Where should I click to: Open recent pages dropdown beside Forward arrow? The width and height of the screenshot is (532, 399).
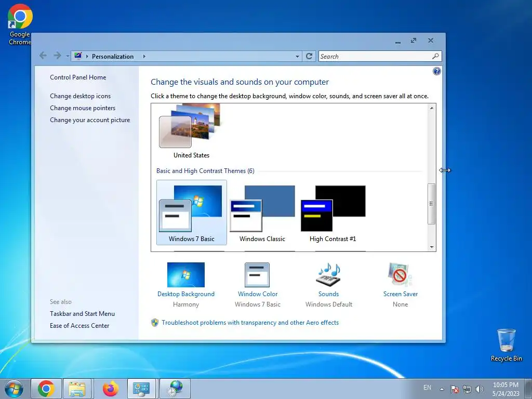coord(68,56)
